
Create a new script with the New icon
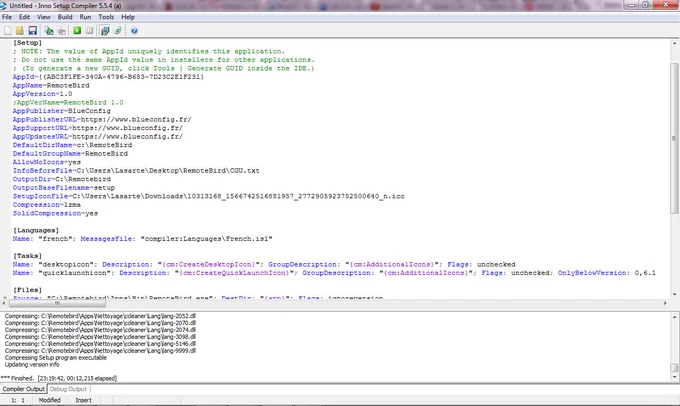(8, 30)
